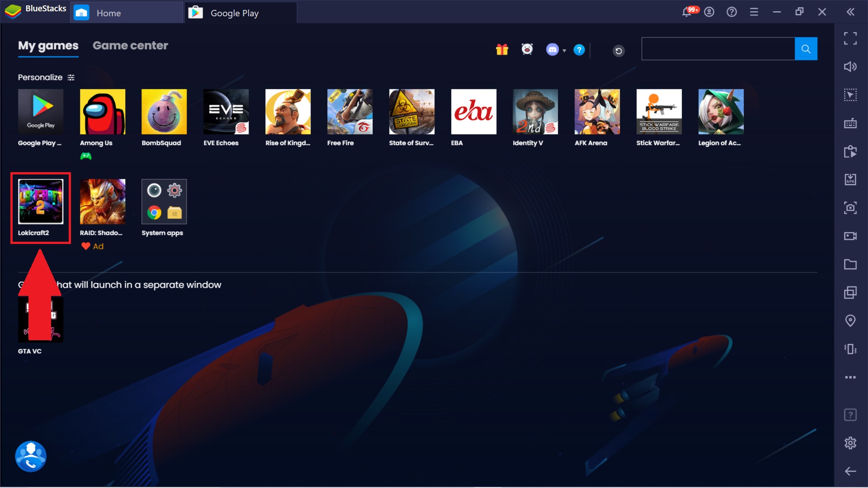The image size is (868, 488).
Task: Launch EVE Echoes
Action: click(226, 112)
